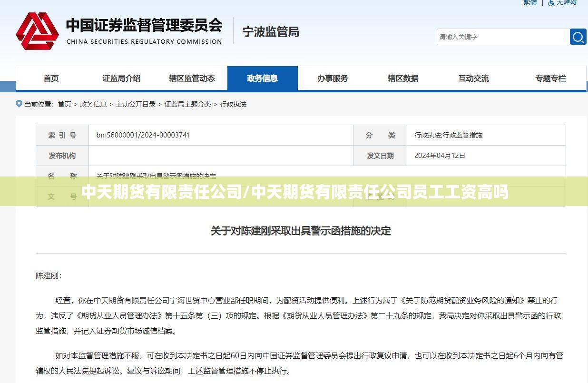
Task: Click the 发文日期 table label
Action: 380,156
